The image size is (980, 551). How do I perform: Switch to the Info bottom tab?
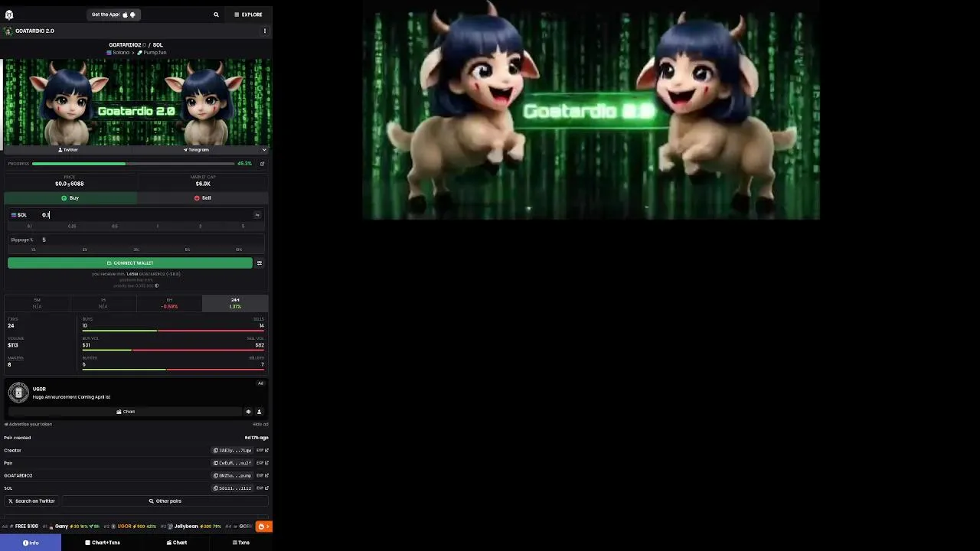tap(31, 543)
